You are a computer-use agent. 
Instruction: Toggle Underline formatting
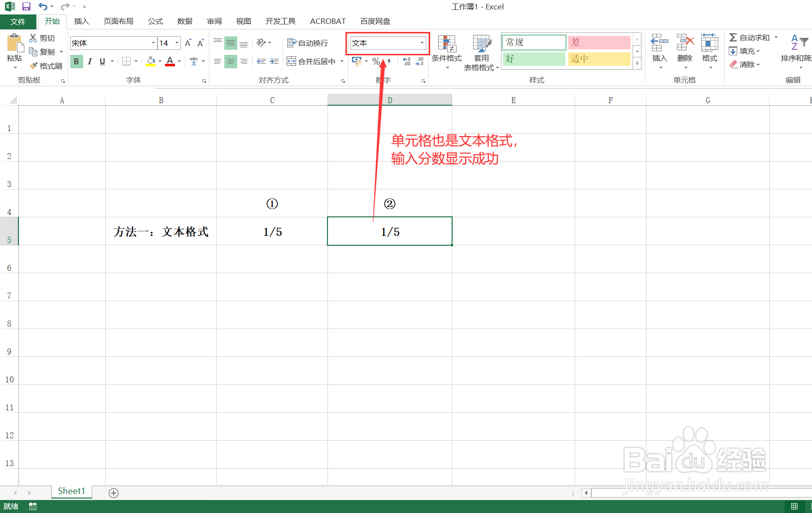pyautogui.click(x=102, y=61)
